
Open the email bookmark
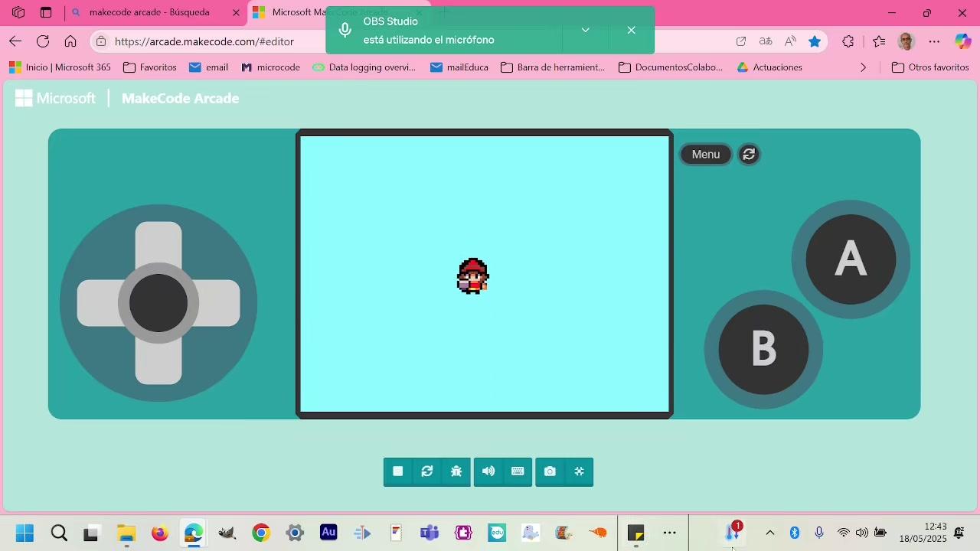pos(209,67)
